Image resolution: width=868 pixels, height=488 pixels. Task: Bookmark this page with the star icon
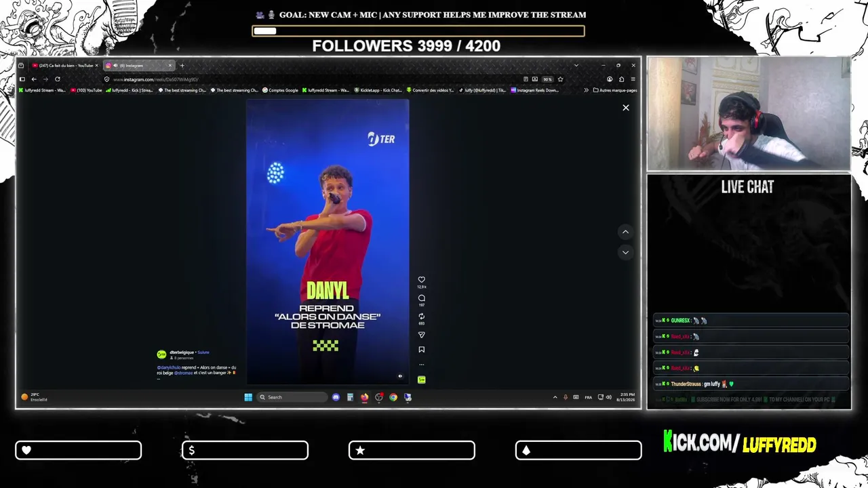560,79
